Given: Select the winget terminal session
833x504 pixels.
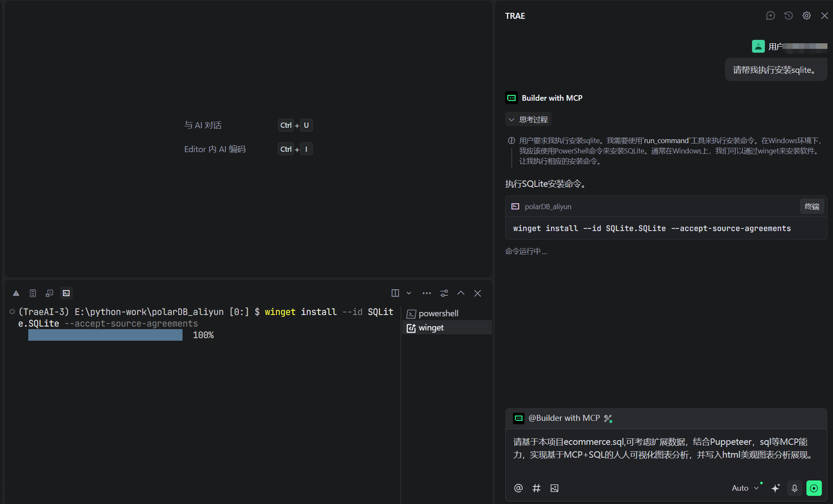Looking at the screenshot, I should 431,328.
